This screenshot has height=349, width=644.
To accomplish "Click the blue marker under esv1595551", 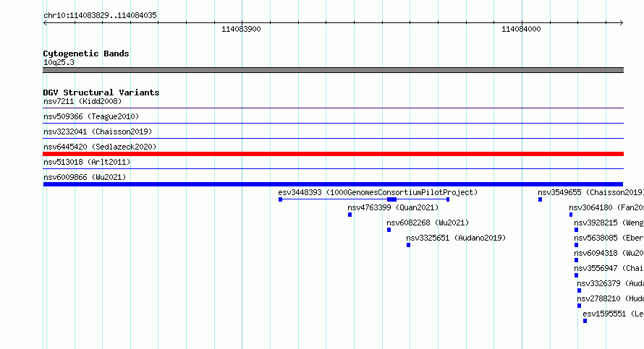I will point(585,321).
